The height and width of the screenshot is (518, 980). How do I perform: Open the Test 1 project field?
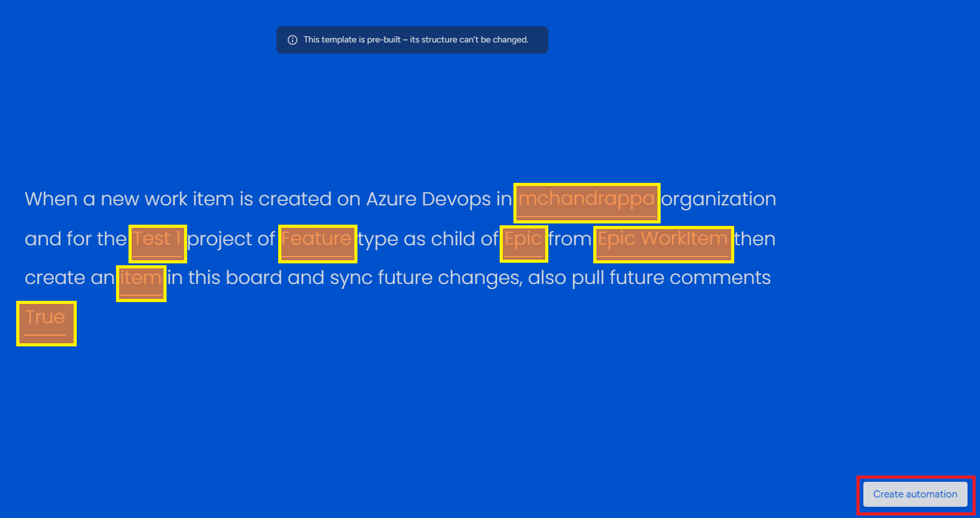click(158, 243)
